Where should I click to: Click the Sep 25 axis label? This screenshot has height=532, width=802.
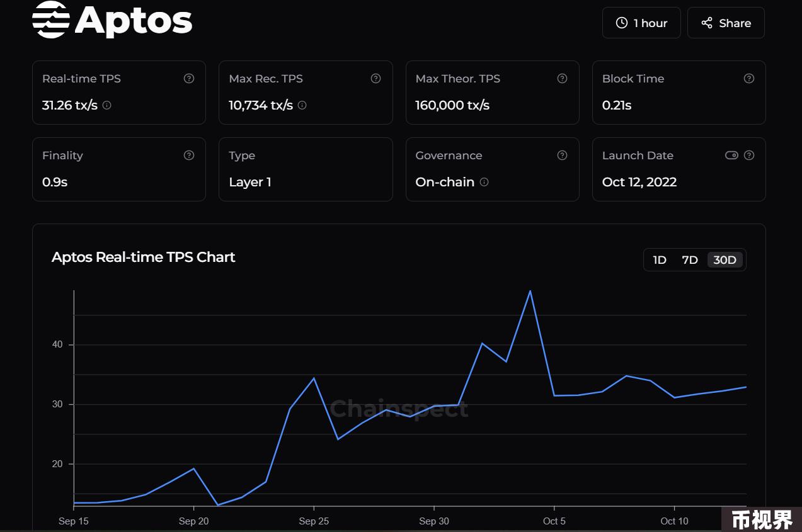click(x=314, y=521)
